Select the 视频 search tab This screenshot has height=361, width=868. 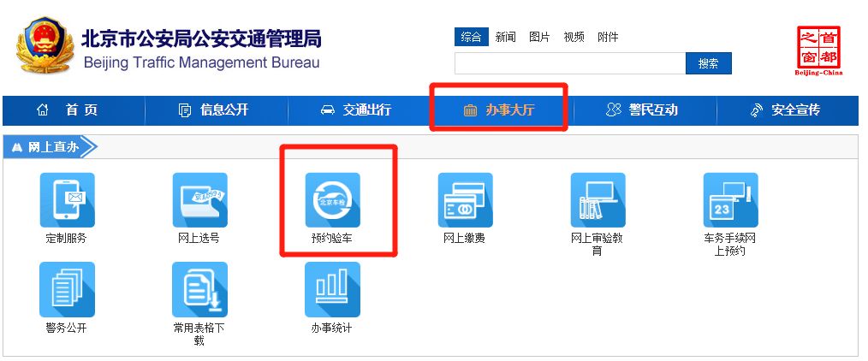(574, 37)
